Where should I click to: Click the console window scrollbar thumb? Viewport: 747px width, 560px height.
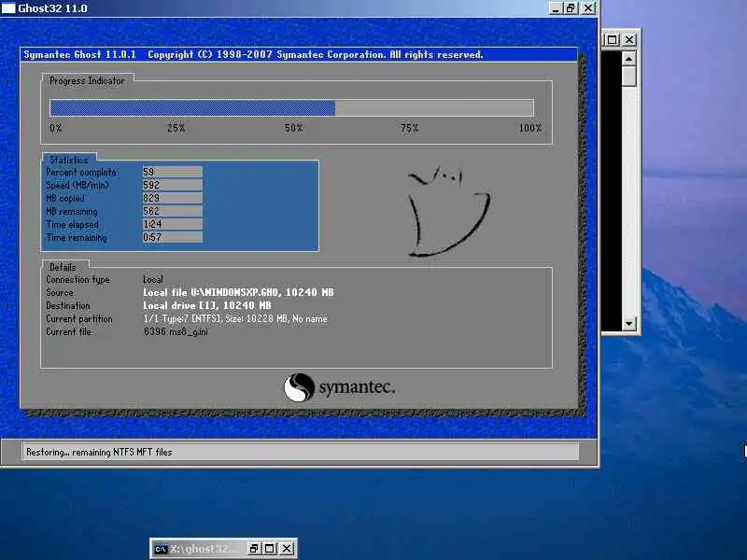628,77
